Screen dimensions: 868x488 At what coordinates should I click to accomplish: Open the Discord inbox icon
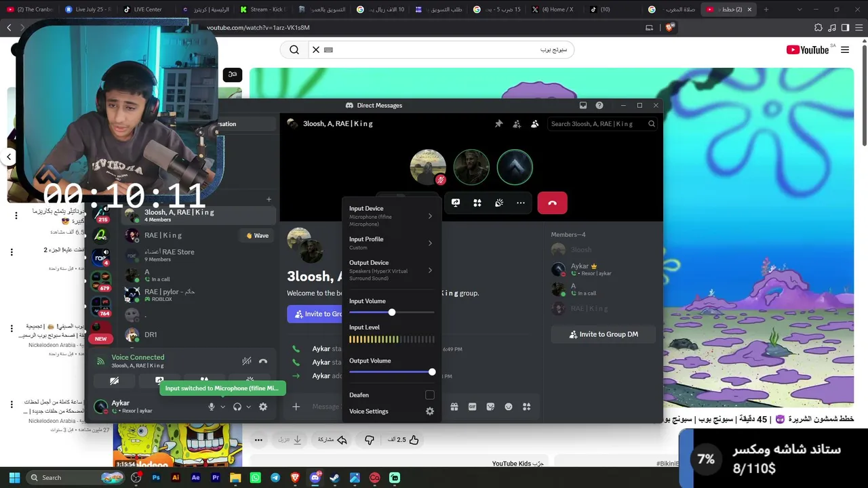point(583,106)
